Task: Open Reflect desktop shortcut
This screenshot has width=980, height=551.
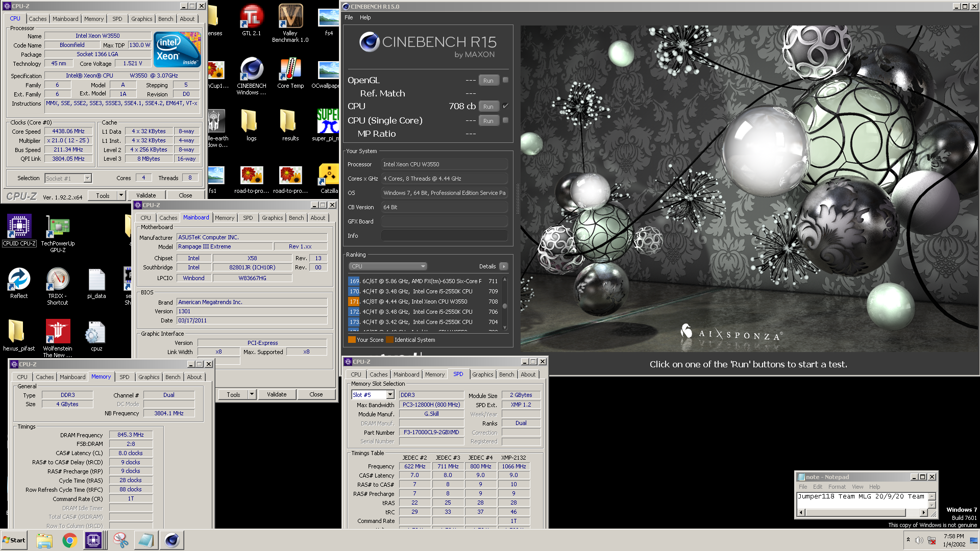Action: coord(19,283)
